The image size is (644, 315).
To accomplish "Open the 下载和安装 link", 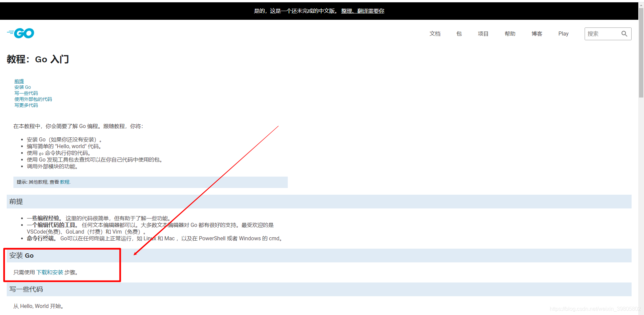I will pyautogui.click(x=50, y=272).
